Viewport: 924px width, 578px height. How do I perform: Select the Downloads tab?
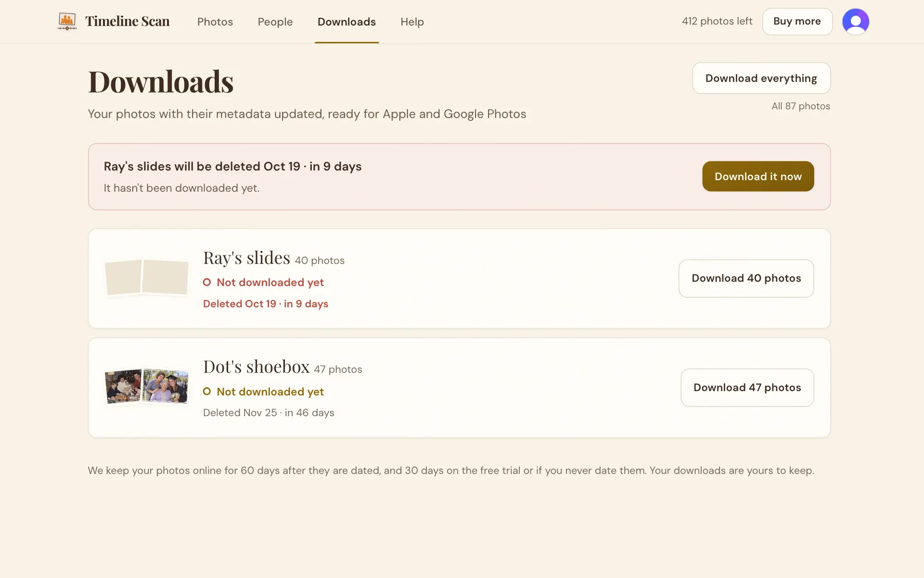pos(346,22)
